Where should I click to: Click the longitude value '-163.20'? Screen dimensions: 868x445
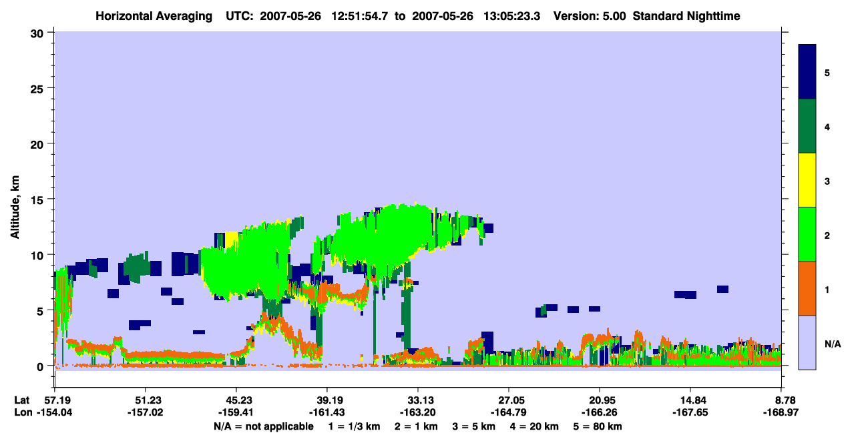coord(418,413)
